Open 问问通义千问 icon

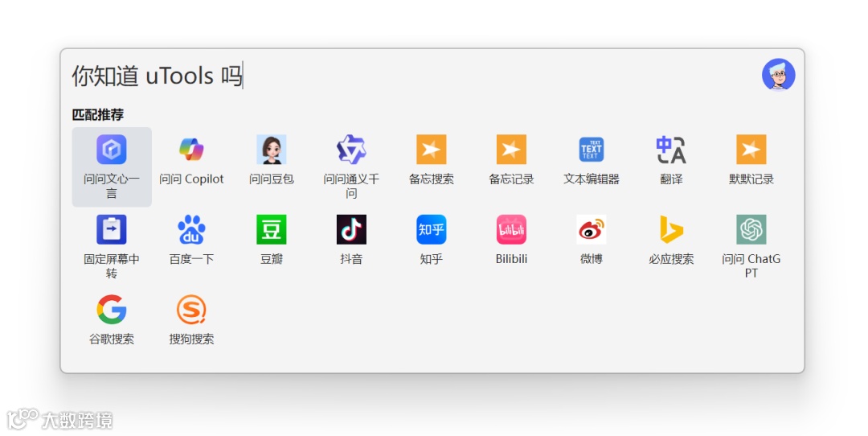(351, 150)
